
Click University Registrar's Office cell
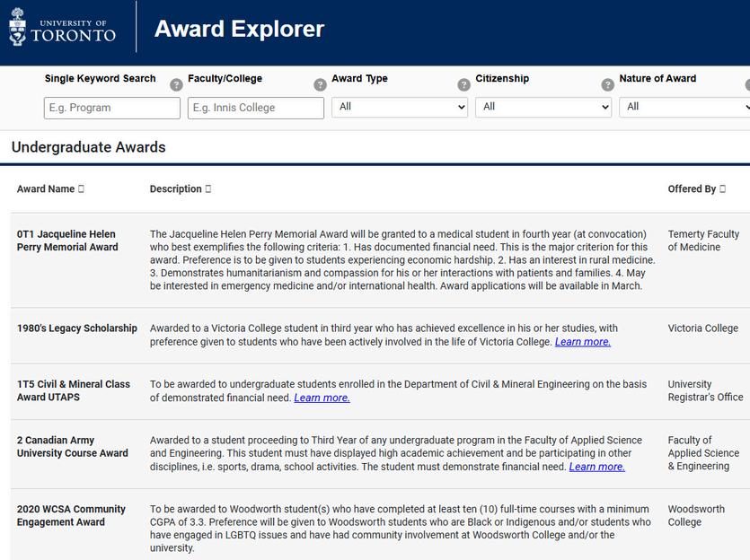coord(705,390)
